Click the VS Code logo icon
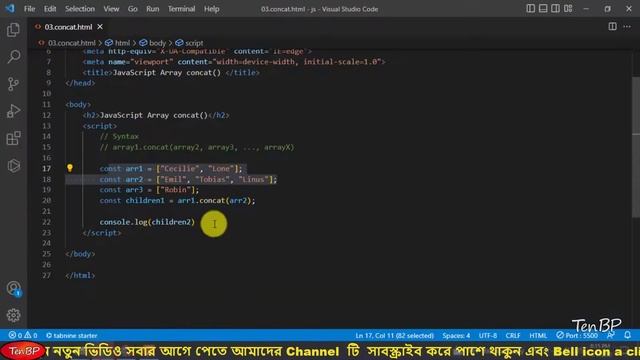 pyautogui.click(x=10, y=8)
